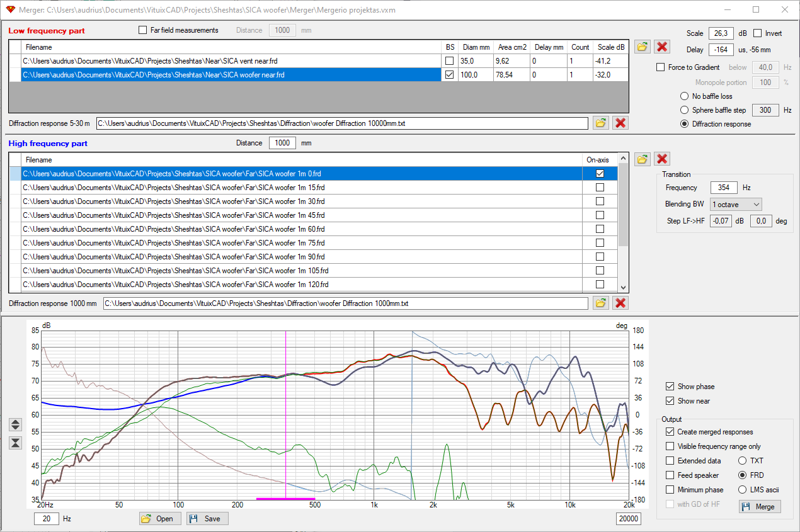Toggle Show phase checkbox
This screenshot has height=532, width=800.
click(x=670, y=387)
